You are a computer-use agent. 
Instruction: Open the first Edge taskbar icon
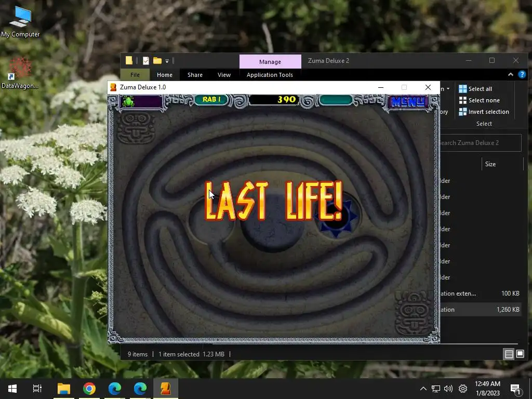point(115,389)
